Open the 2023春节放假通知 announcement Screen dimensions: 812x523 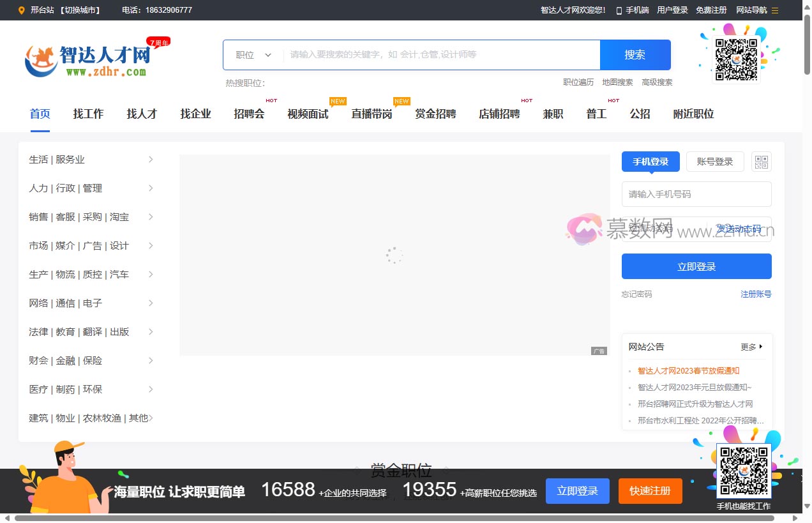pos(689,370)
